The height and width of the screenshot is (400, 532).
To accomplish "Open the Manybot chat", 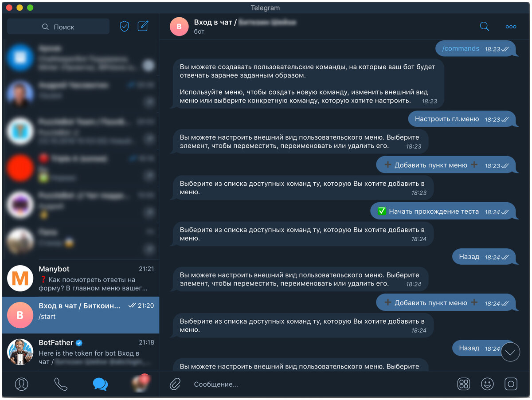I will click(x=81, y=278).
